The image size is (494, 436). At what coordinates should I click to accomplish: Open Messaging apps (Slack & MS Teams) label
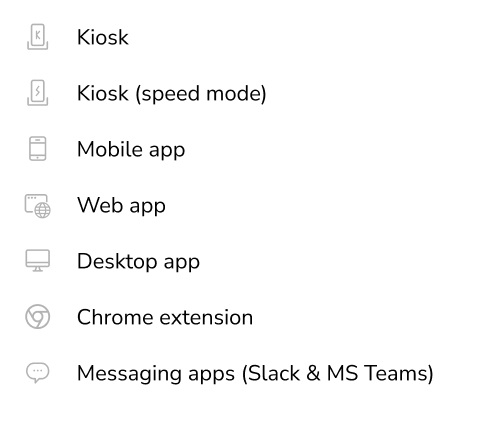point(255,373)
